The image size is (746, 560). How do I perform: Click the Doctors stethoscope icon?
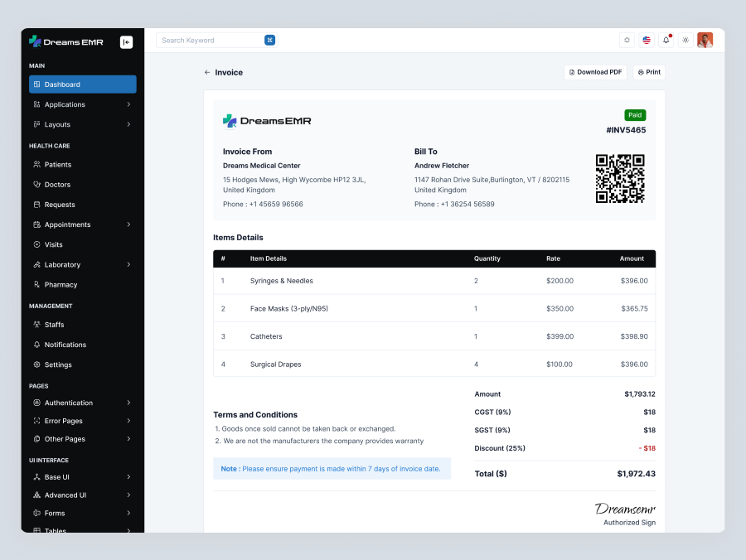(x=36, y=185)
